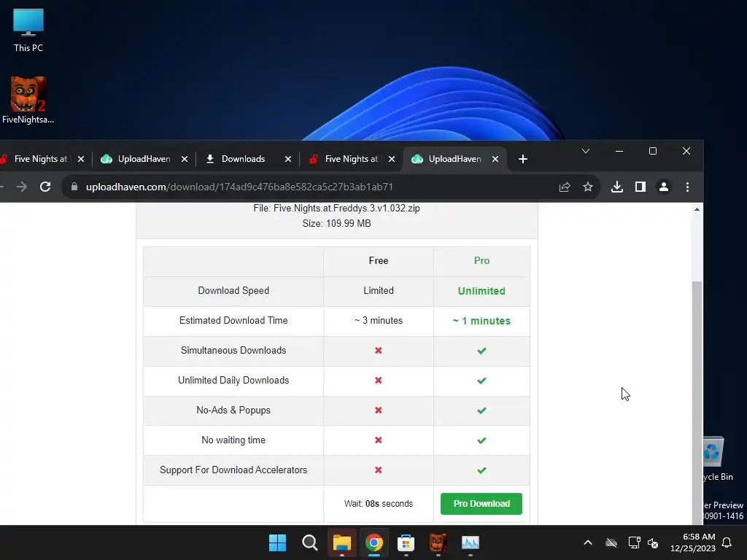Click the Free column header
This screenshot has height=560, width=747.
pos(379,260)
